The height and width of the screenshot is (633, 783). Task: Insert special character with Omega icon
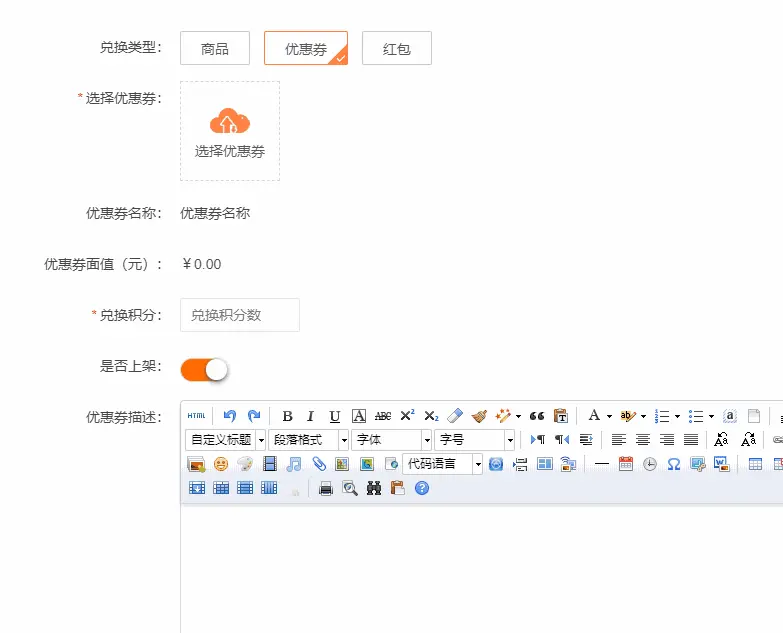click(x=674, y=464)
